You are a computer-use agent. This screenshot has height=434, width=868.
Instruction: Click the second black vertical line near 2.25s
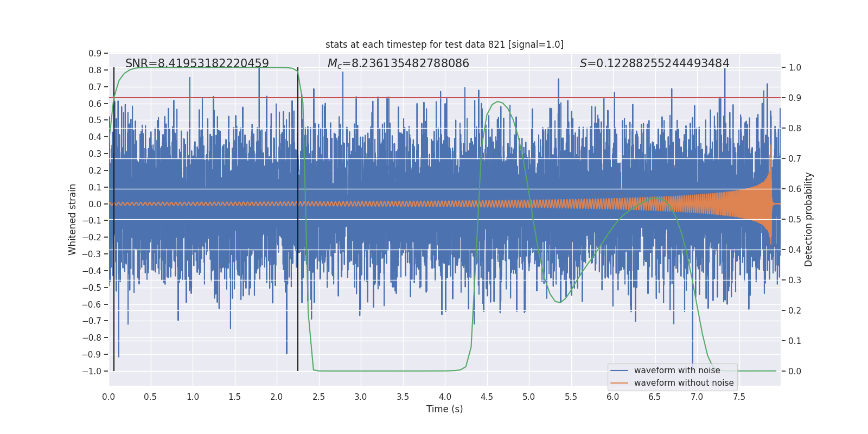tap(298, 219)
